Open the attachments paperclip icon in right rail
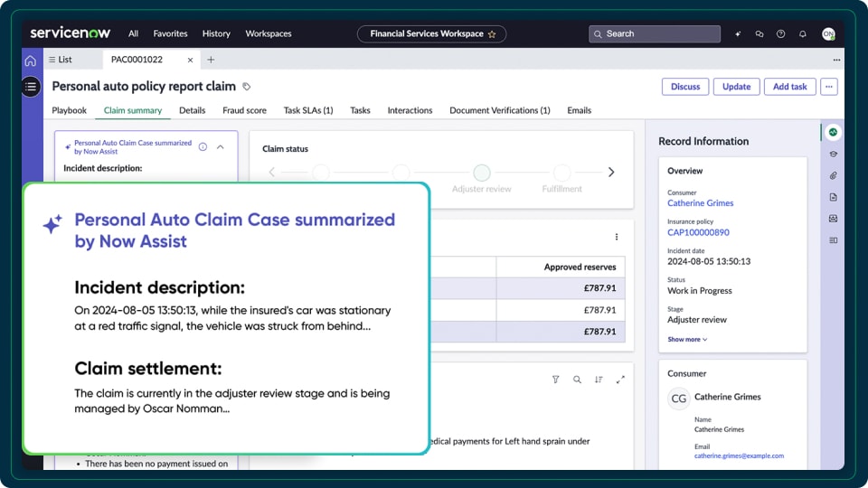This screenshot has height=488, width=868. click(x=833, y=175)
